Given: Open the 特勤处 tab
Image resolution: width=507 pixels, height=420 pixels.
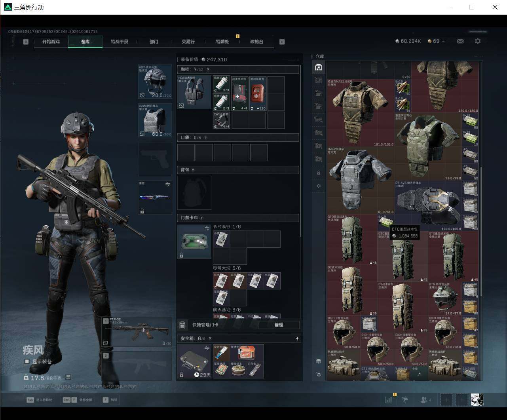Looking at the screenshot, I should (222, 42).
